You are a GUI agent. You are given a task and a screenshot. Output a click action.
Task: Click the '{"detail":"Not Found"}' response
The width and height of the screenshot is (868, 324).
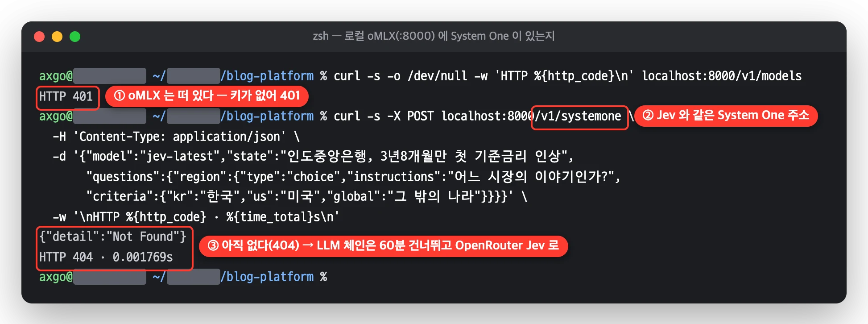[x=113, y=237]
